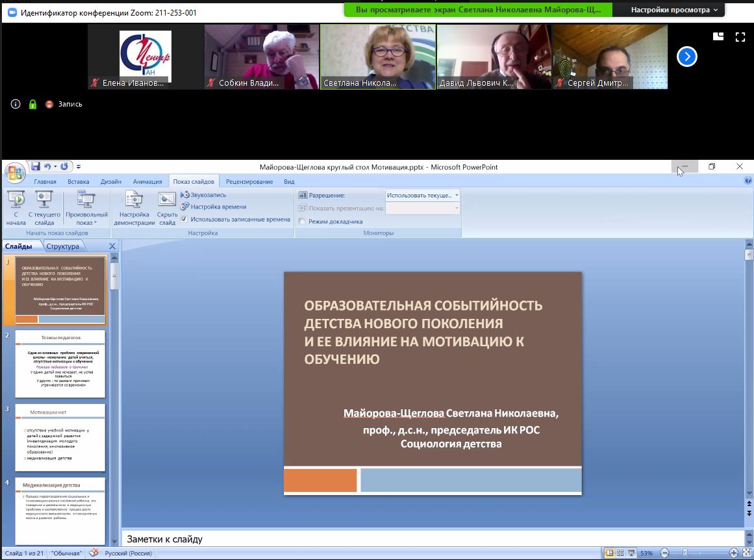The height and width of the screenshot is (560, 754).
Task: Enable the "Режим докладчика" checkbox
Action: [302, 222]
